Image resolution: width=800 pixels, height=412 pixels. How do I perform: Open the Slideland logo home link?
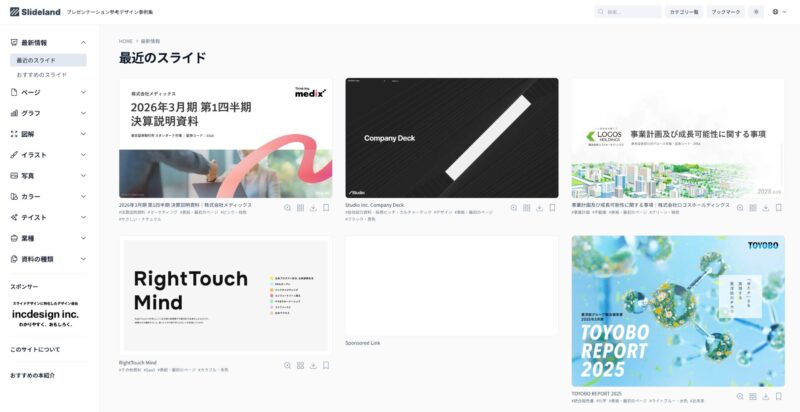pyautogui.click(x=35, y=12)
